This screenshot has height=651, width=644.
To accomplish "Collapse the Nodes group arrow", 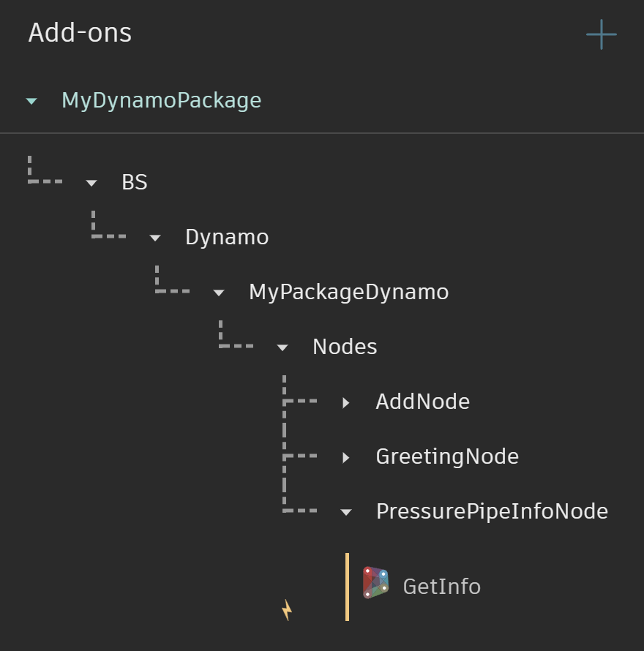I will 282,347.
